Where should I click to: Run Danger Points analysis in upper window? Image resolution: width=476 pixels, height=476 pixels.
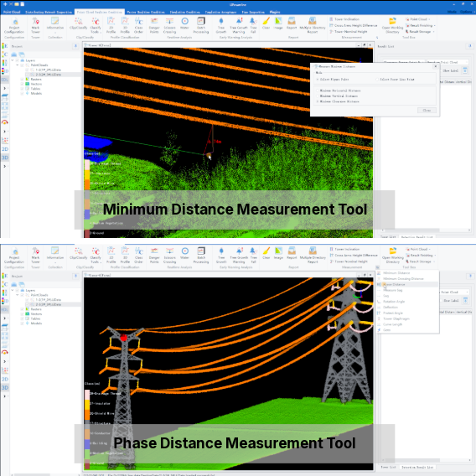154,25
